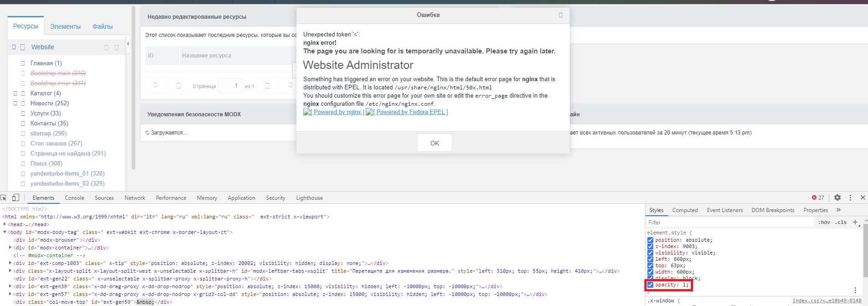Click the icon beside Услуги (33)

click(23, 114)
